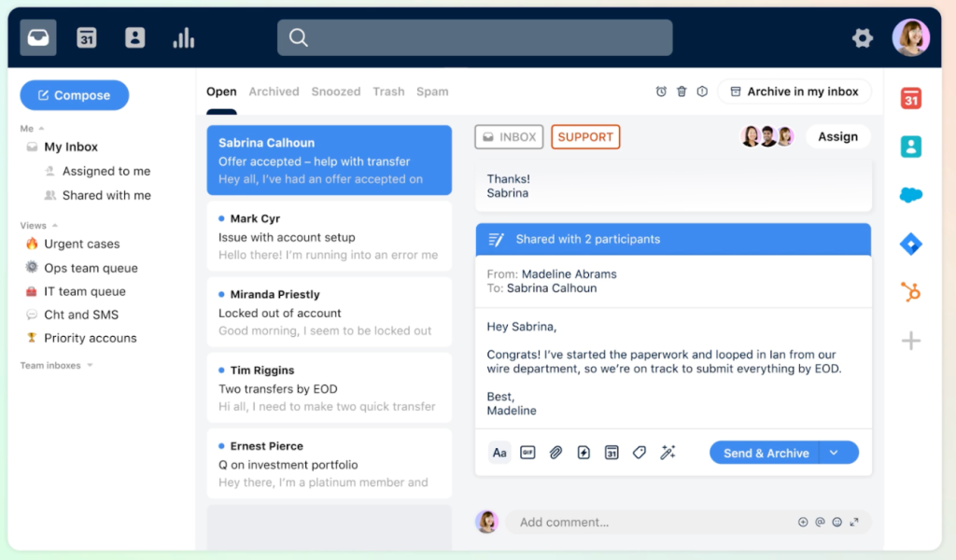
Task: Click the Compose button
Action: pyautogui.click(x=74, y=94)
